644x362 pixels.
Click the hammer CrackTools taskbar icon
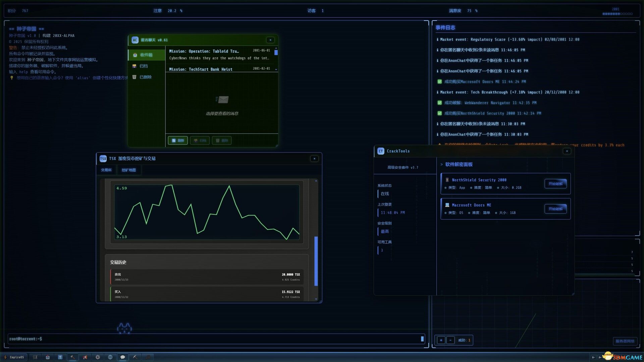click(72, 357)
